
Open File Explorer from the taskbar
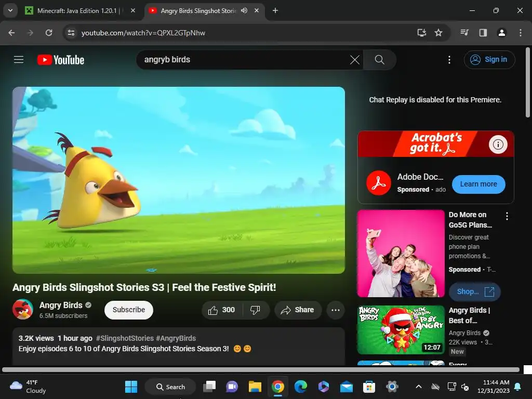point(255,387)
